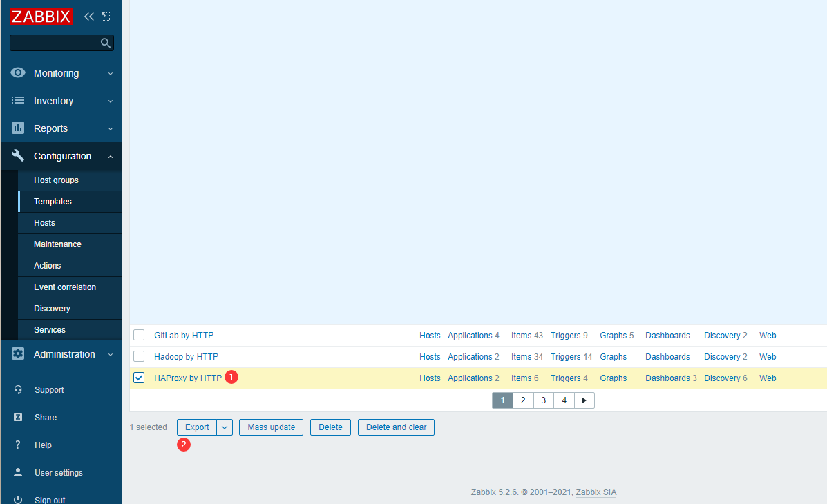Click the Sign out power icon

18,499
